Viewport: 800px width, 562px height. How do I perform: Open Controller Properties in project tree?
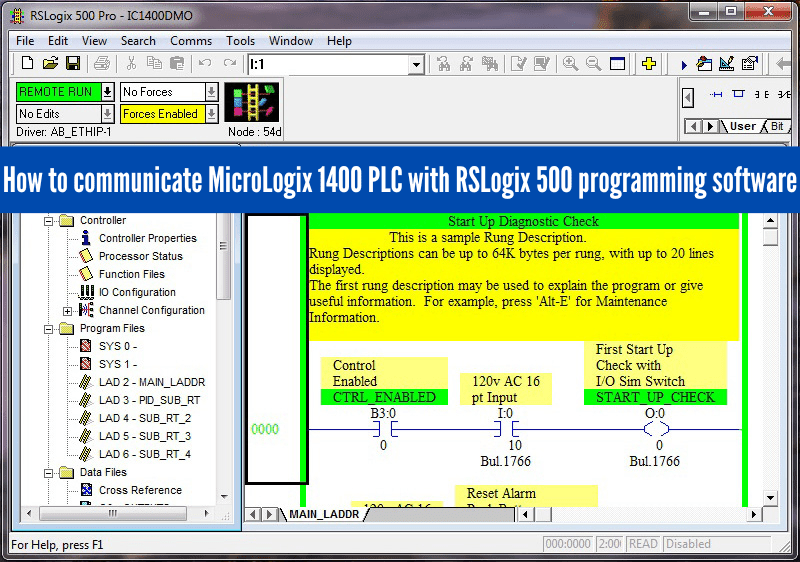click(147, 238)
